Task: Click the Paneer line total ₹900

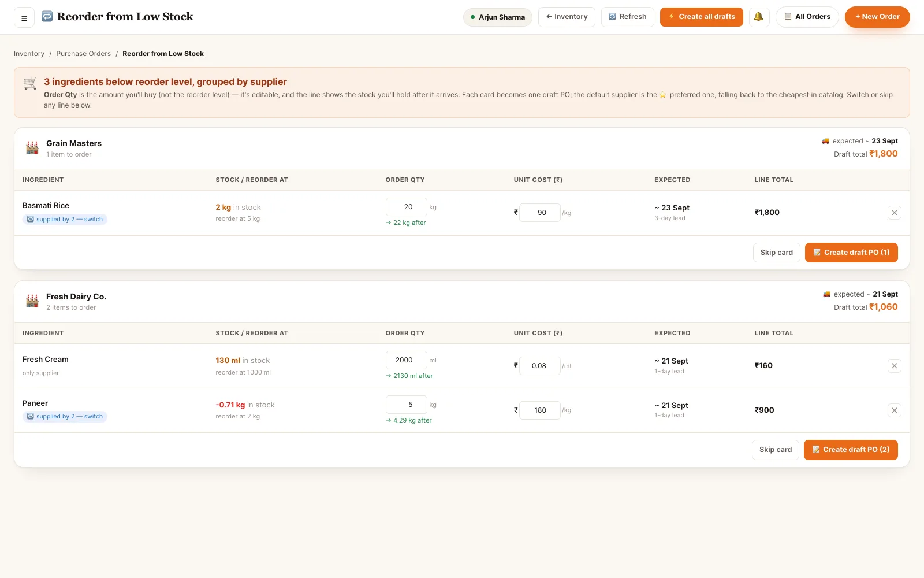Action: pyautogui.click(x=764, y=410)
